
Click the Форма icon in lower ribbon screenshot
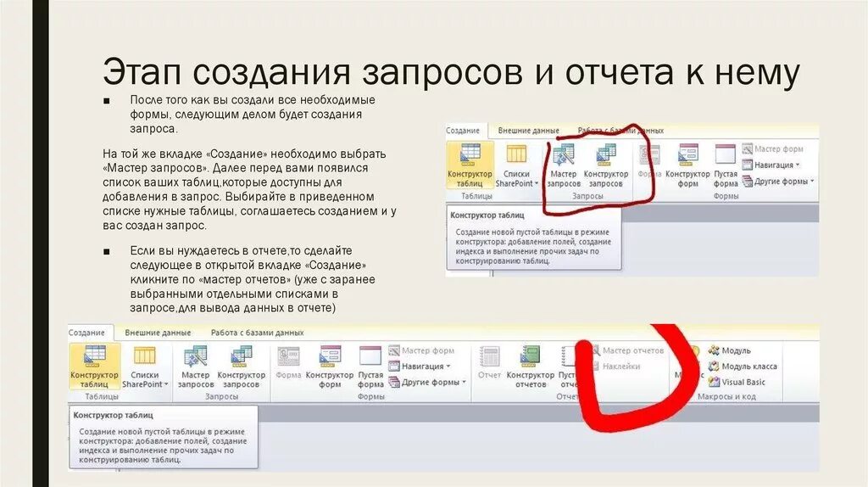[288, 364]
